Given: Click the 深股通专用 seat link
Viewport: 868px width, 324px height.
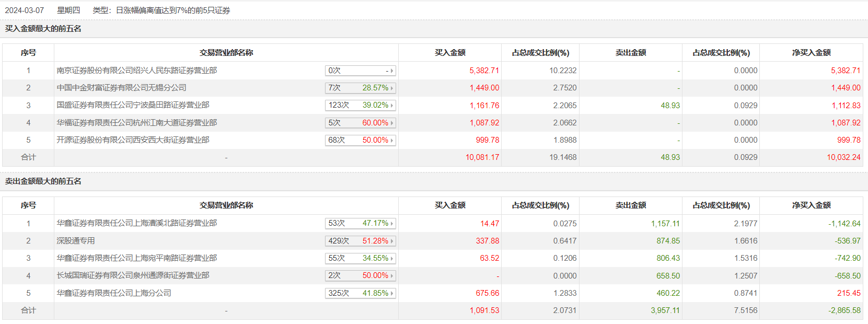Looking at the screenshot, I should (76, 241).
